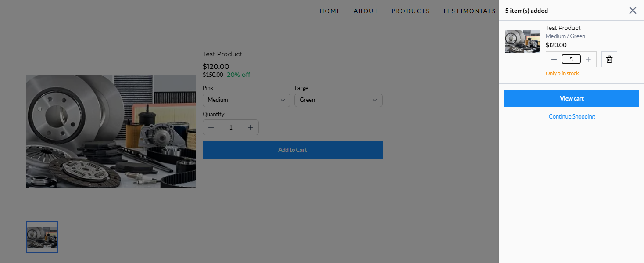The width and height of the screenshot is (644, 263).
Task: Open the HOME menu item
Action: coord(330,11)
